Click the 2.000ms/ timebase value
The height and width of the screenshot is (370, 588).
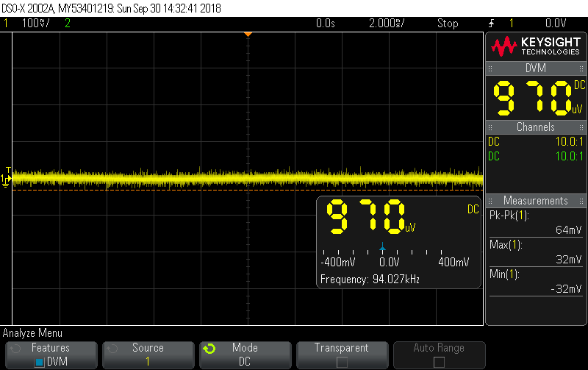point(387,24)
